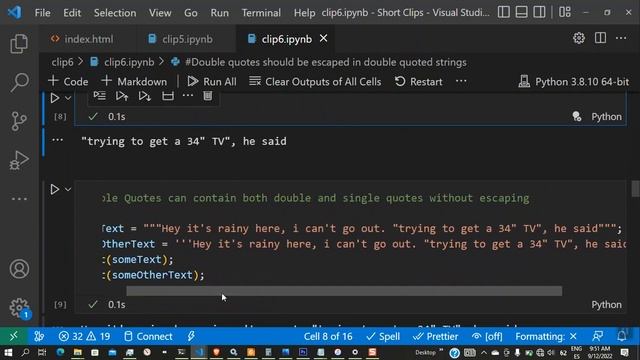Open the Run menu

pyautogui.click(x=220, y=13)
